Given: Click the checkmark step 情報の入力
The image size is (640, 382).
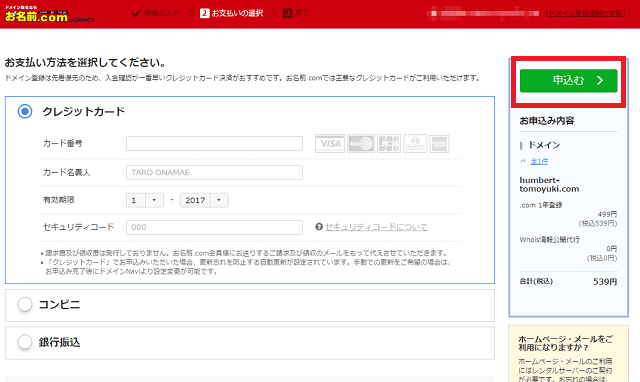Looking at the screenshot, I should 156,13.
